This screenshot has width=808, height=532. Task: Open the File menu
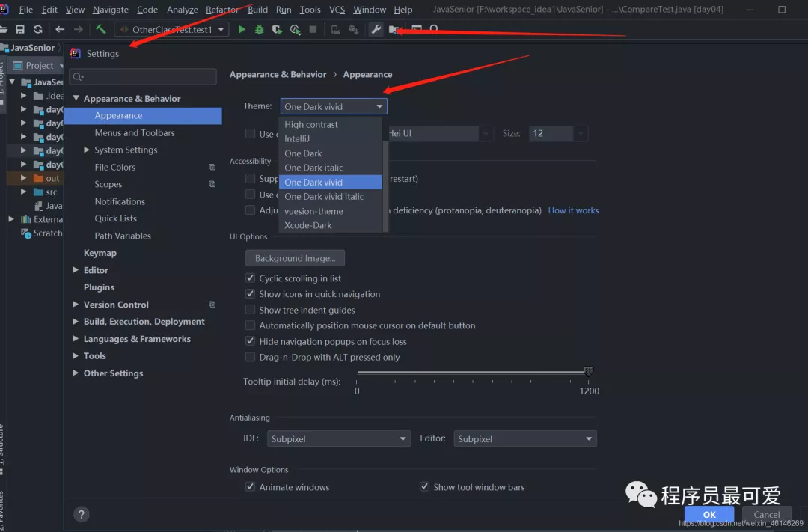pos(25,9)
